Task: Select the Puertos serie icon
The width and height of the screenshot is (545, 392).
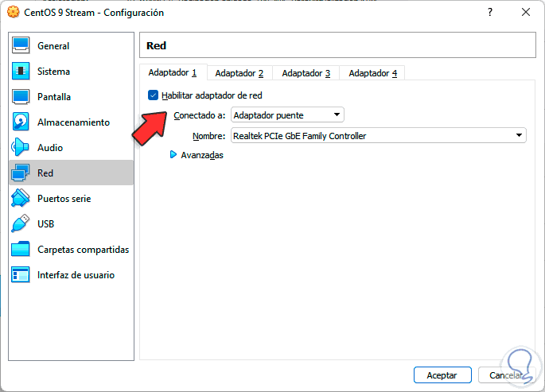Action: [x=21, y=199]
